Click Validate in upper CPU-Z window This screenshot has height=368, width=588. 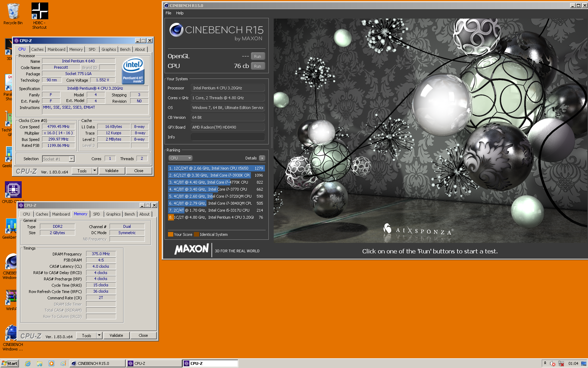112,171
